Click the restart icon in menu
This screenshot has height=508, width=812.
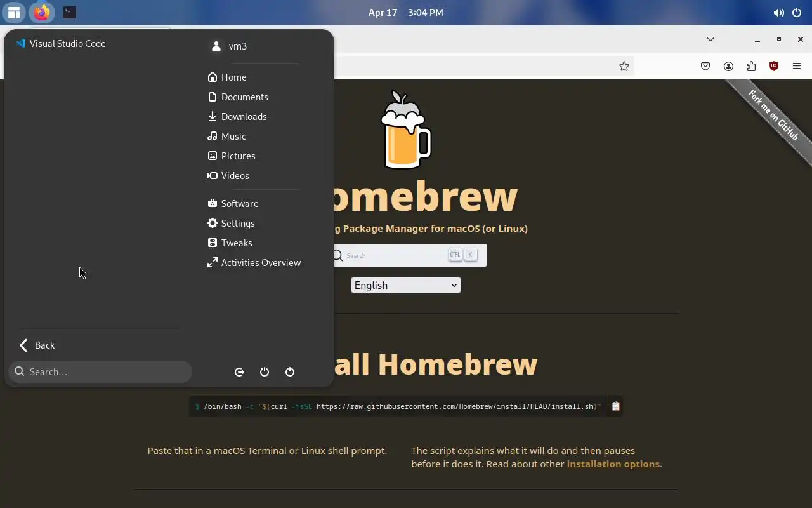coord(265,372)
